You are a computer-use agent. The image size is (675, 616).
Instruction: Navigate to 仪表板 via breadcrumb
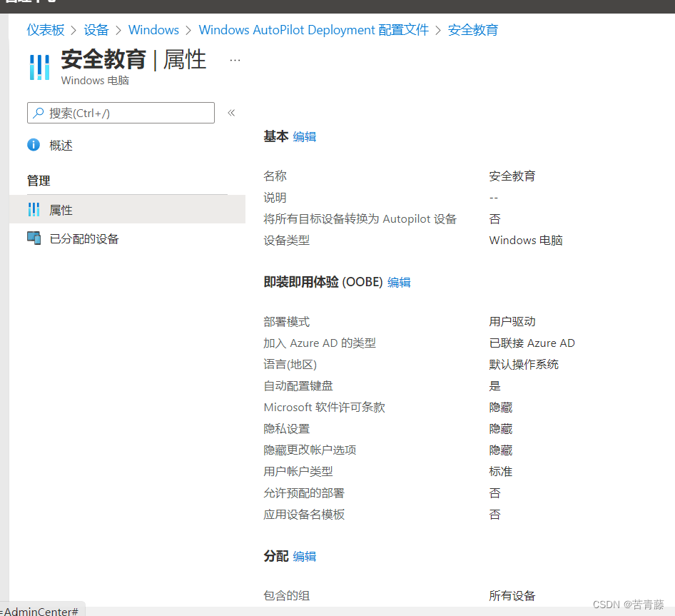pyautogui.click(x=46, y=30)
